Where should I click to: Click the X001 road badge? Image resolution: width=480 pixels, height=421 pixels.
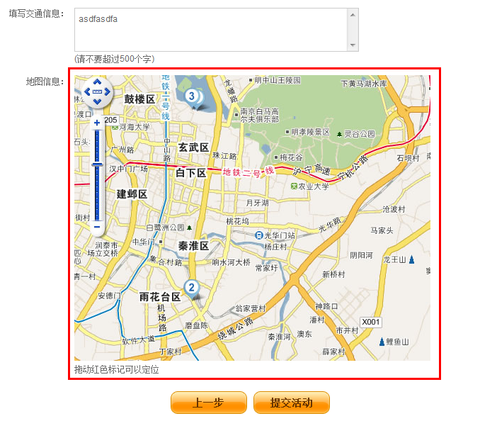click(371, 322)
